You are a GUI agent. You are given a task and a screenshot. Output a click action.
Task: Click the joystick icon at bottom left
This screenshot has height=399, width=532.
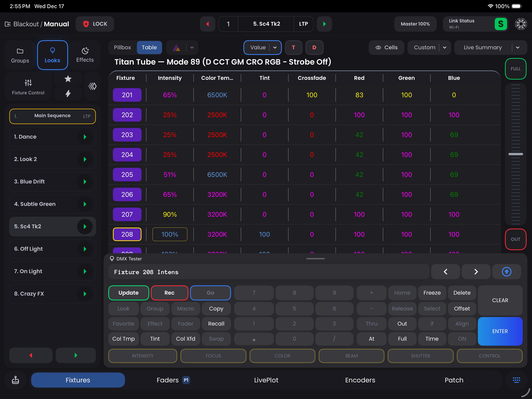click(x=16, y=380)
